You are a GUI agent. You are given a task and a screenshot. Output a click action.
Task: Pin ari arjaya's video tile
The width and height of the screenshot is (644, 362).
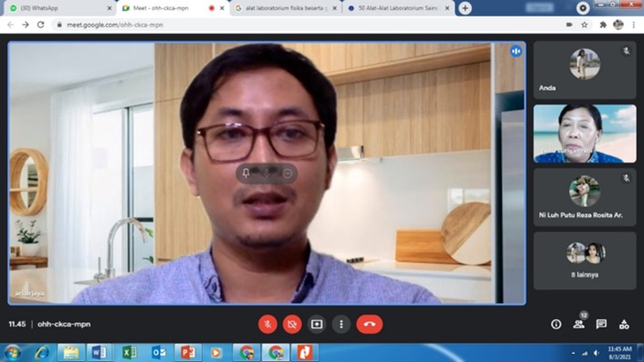[246, 173]
